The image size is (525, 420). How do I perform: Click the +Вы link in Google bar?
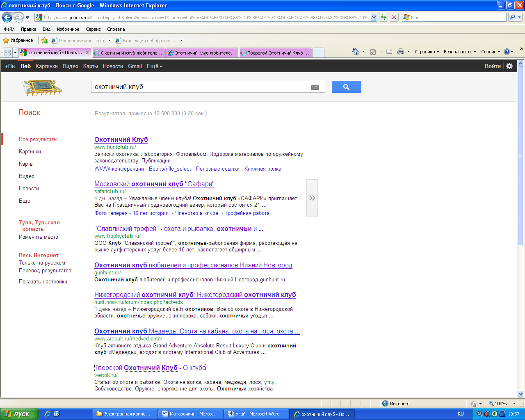(10, 66)
